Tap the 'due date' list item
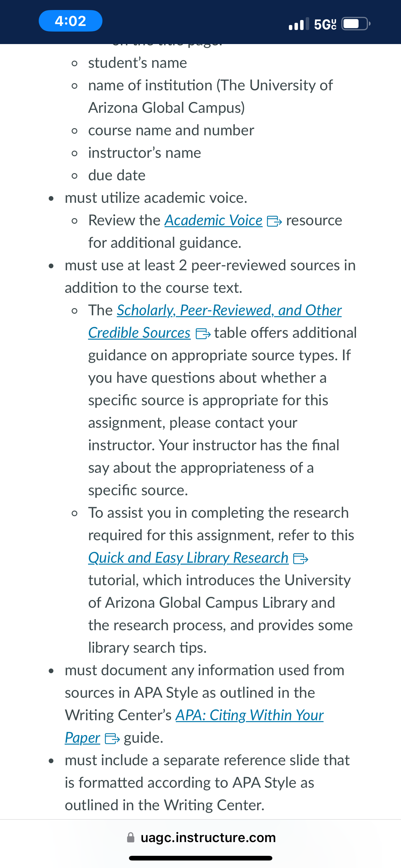 (117, 175)
